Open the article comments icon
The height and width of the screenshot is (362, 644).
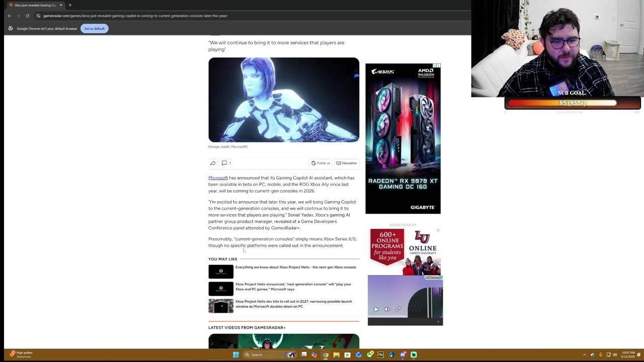tap(226, 163)
